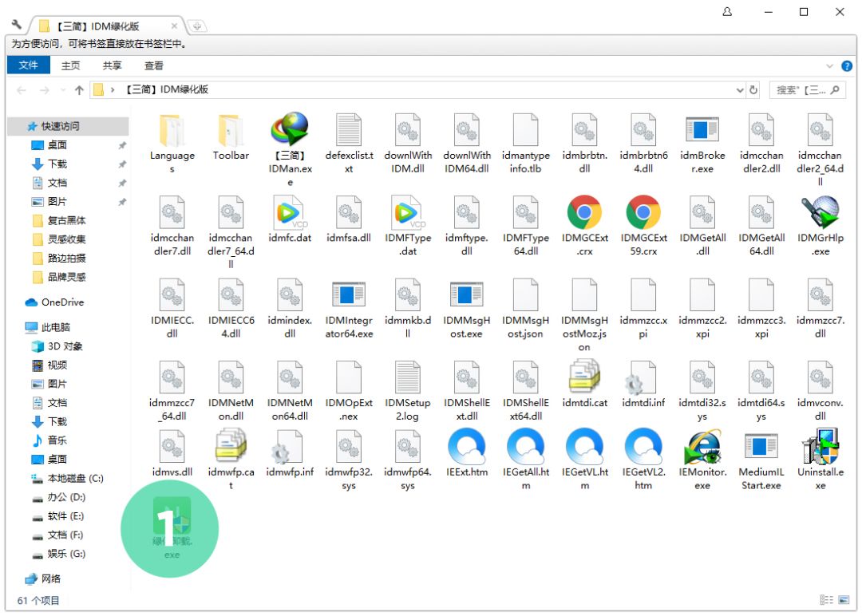Screen dimensions: 862x616
Task: Open the Languages folder
Action: coord(172,132)
